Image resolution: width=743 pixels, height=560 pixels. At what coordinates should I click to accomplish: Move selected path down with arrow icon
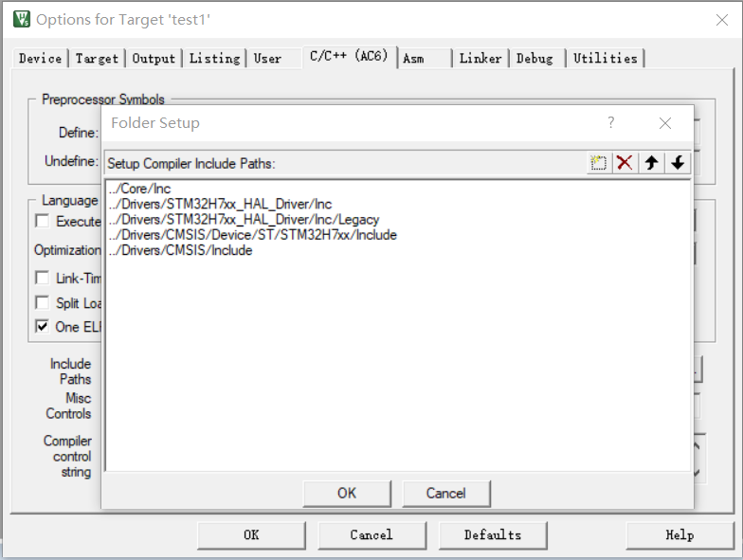click(678, 163)
